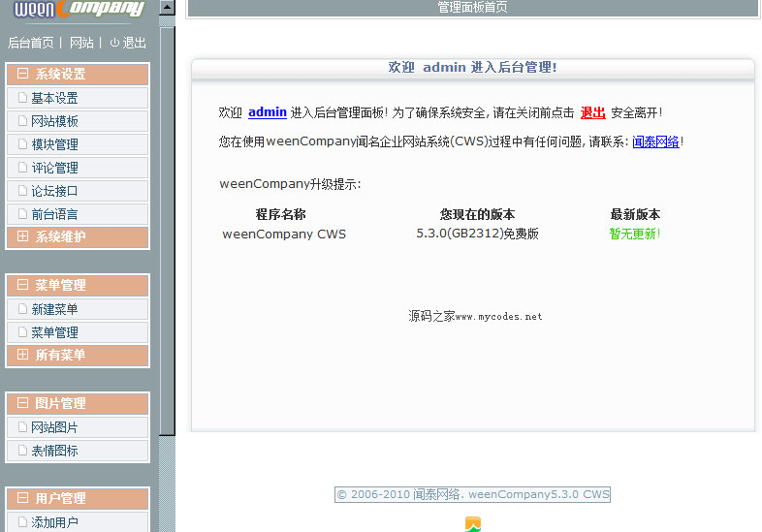Image resolution: width=762 pixels, height=532 pixels.
Task: Click the power icon beside 退出
Action: pyautogui.click(x=114, y=43)
